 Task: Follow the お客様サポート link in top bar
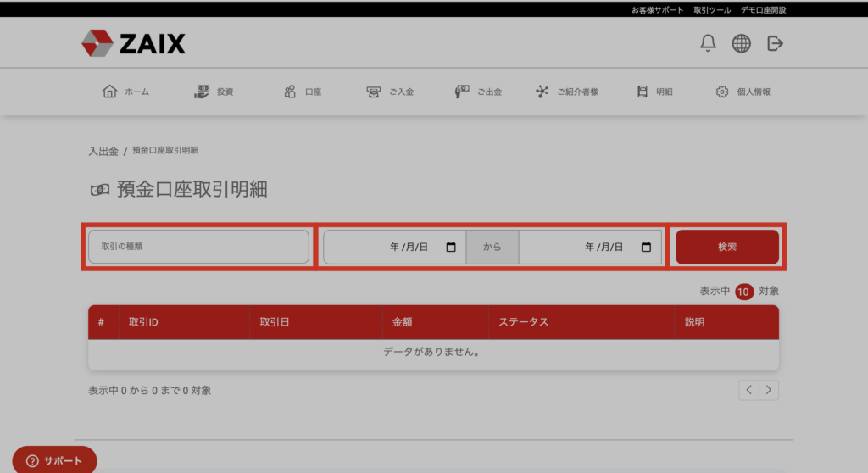(657, 10)
